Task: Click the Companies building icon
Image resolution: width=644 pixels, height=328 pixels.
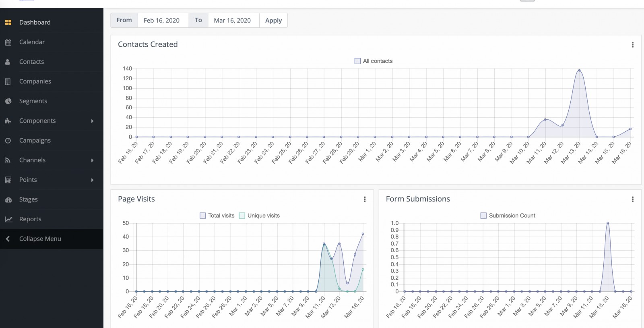Action: click(8, 81)
